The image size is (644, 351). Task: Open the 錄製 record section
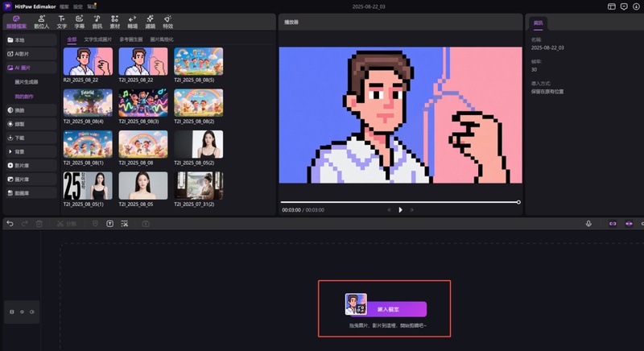coord(31,124)
